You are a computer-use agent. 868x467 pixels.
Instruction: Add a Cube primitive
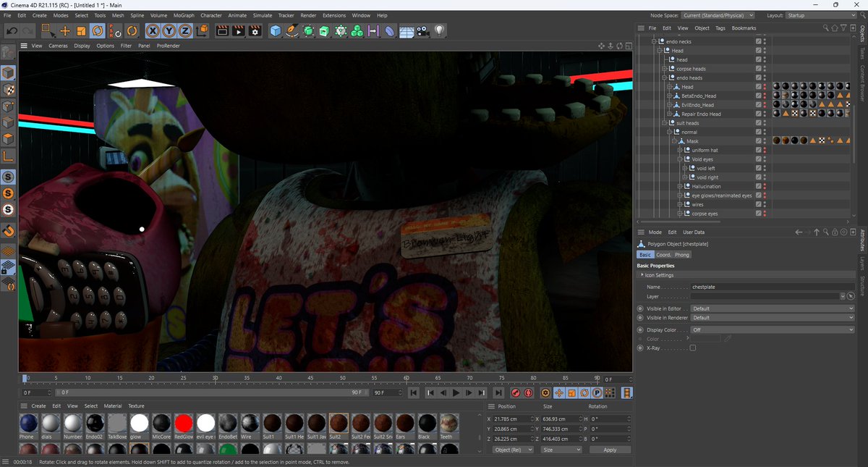tap(276, 30)
